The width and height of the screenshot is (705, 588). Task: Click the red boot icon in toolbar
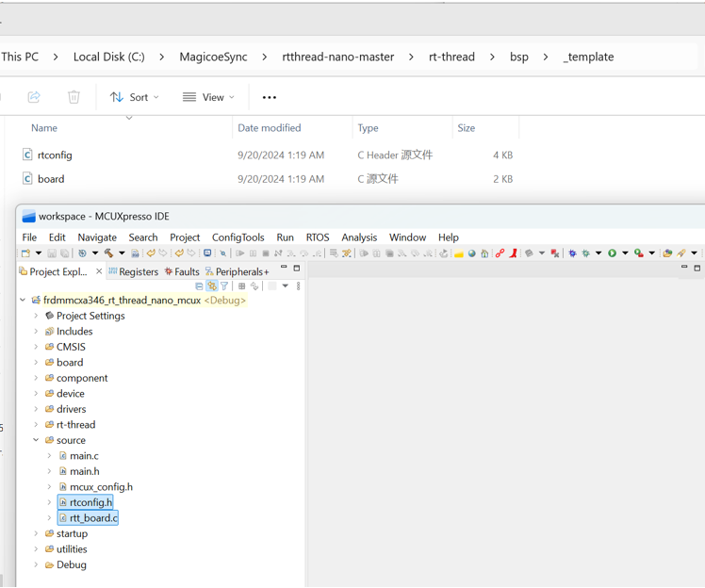point(514,253)
